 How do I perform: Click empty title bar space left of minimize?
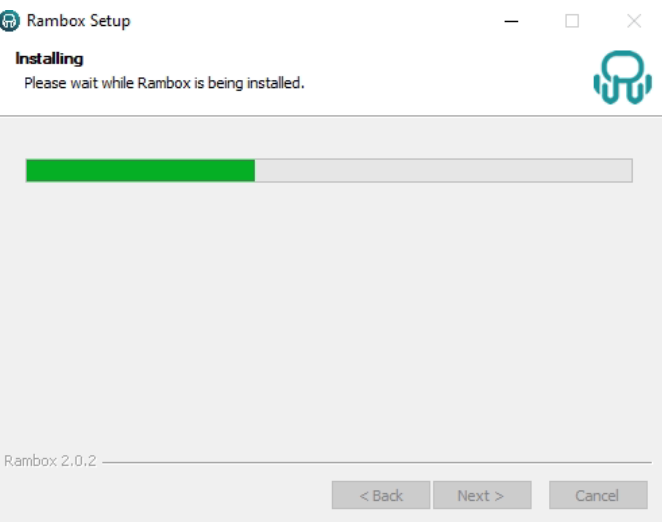pyautogui.click(x=317, y=21)
